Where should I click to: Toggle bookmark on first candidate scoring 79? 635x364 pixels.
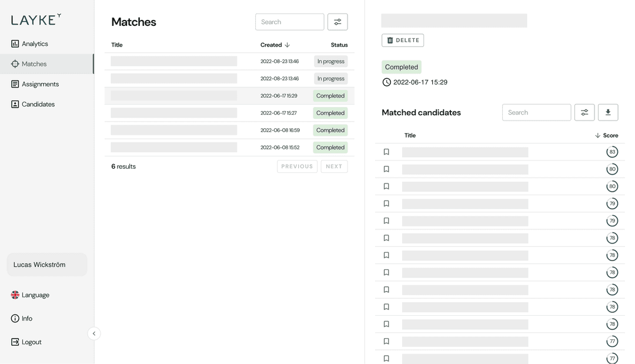(386, 203)
